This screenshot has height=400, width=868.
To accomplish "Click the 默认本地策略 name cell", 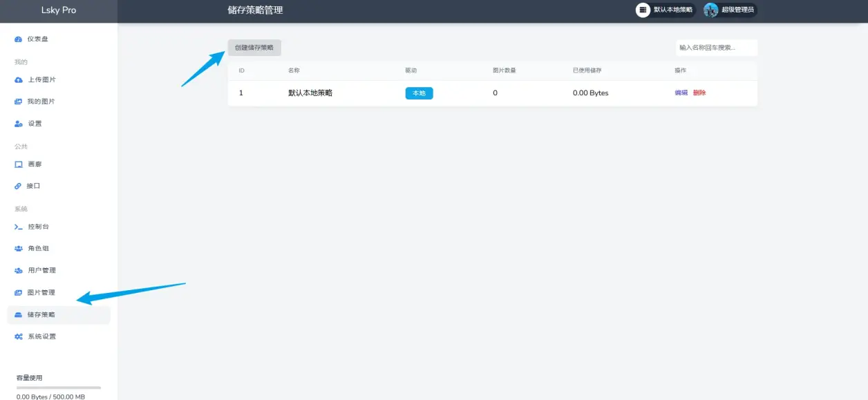I will click(x=310, y=93).
